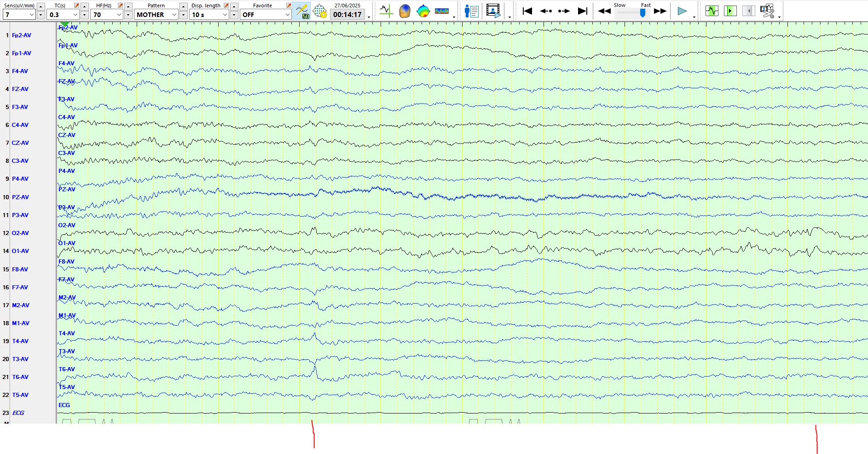
Task: Click the 00:14:17 recording time display
Action: 347,15
